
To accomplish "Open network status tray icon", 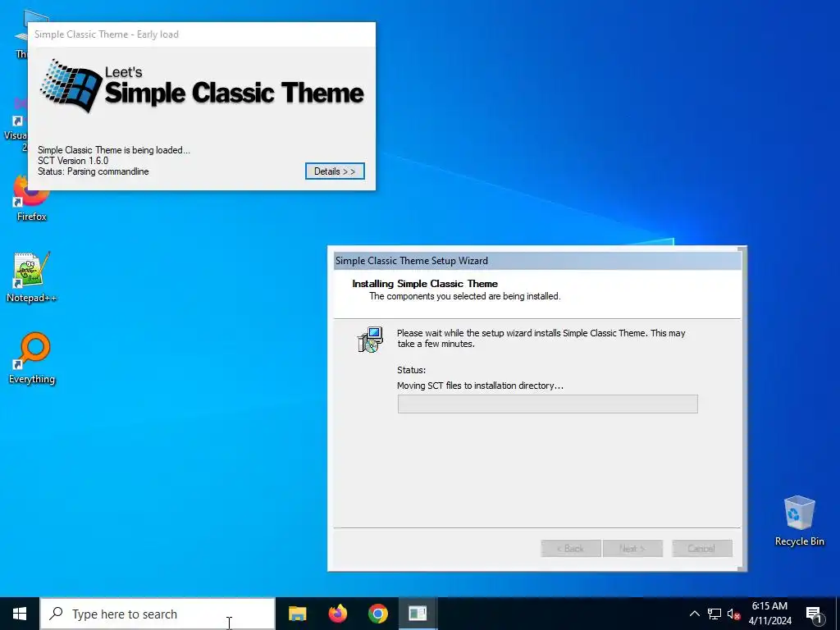I will 714,614.
